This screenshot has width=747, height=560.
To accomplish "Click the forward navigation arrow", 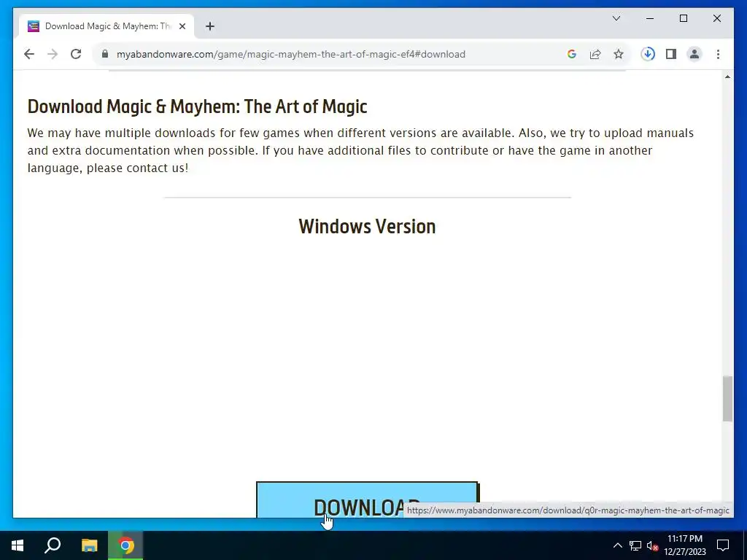I will [x=53, y=54].
